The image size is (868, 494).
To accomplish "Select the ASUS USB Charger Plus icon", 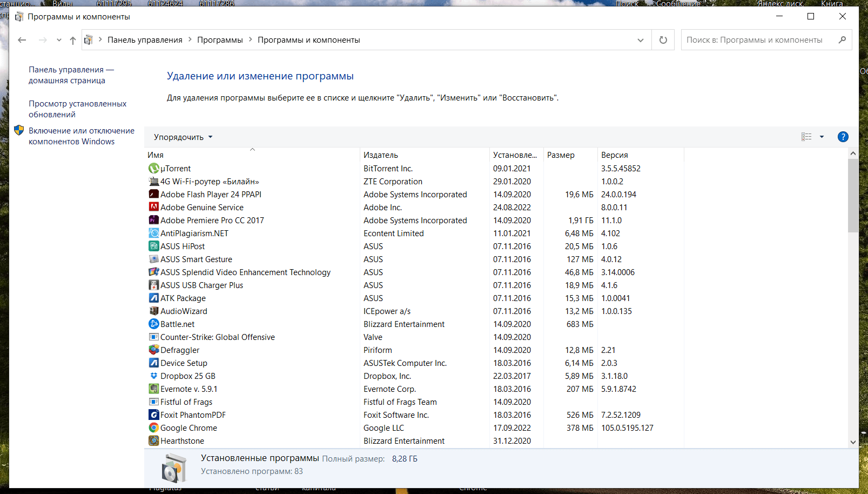I will 154,285.
